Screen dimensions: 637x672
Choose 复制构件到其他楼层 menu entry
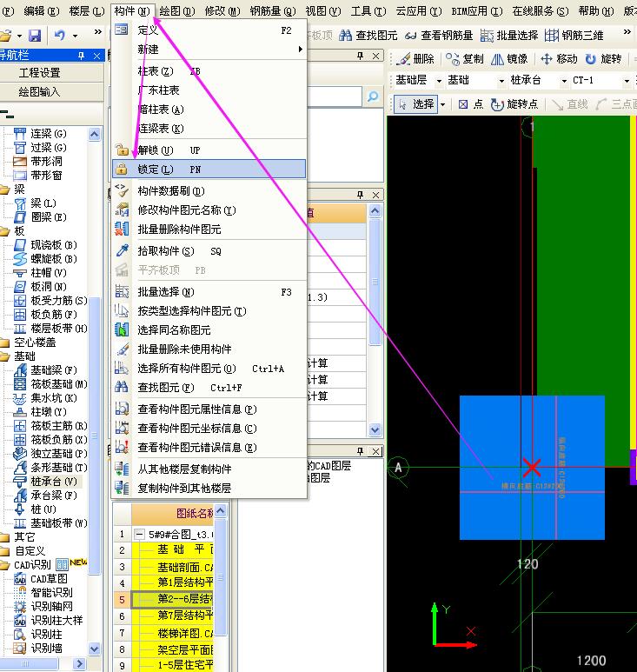click(x=209, y=489)
